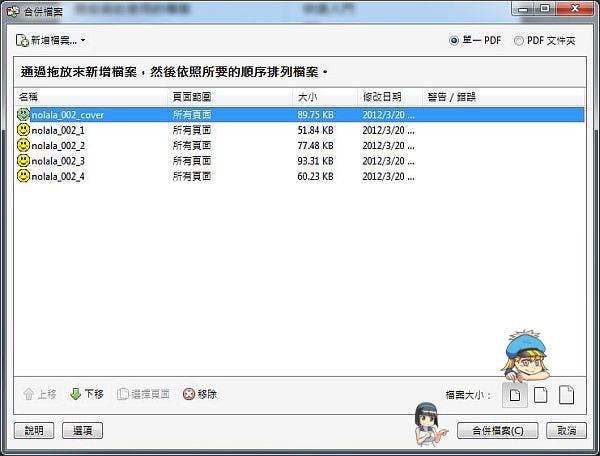The height and width of the screenshot is (456, 600).
Task: Open the 說明 help button
Action: coord(34,431)
